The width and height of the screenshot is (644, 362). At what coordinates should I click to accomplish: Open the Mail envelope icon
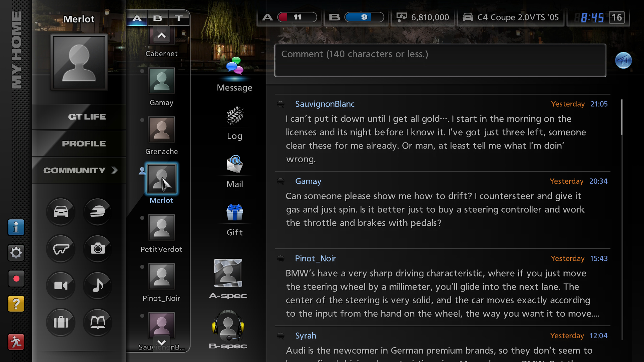point(234,164)
